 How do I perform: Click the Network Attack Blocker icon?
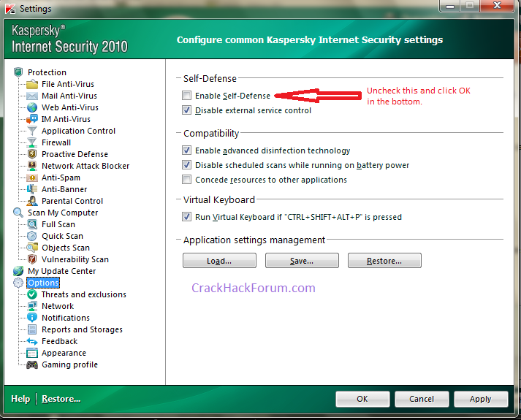[x=32, y=166]
